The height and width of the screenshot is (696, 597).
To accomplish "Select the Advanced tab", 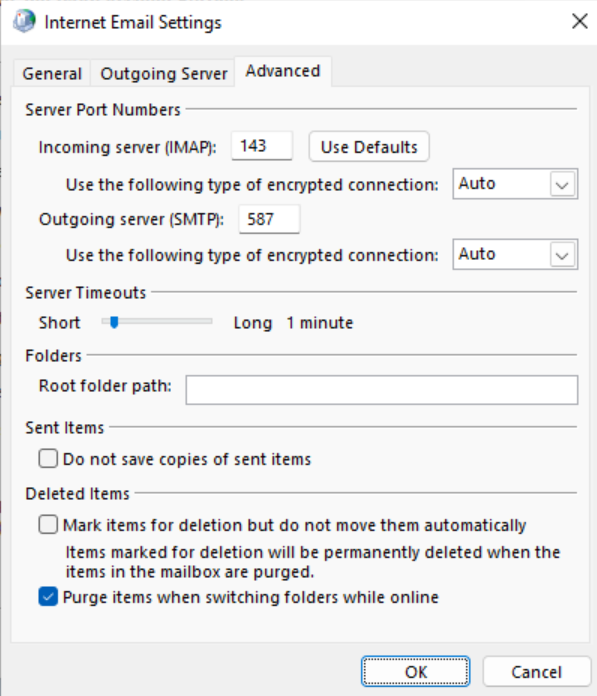I will [283, 71].
